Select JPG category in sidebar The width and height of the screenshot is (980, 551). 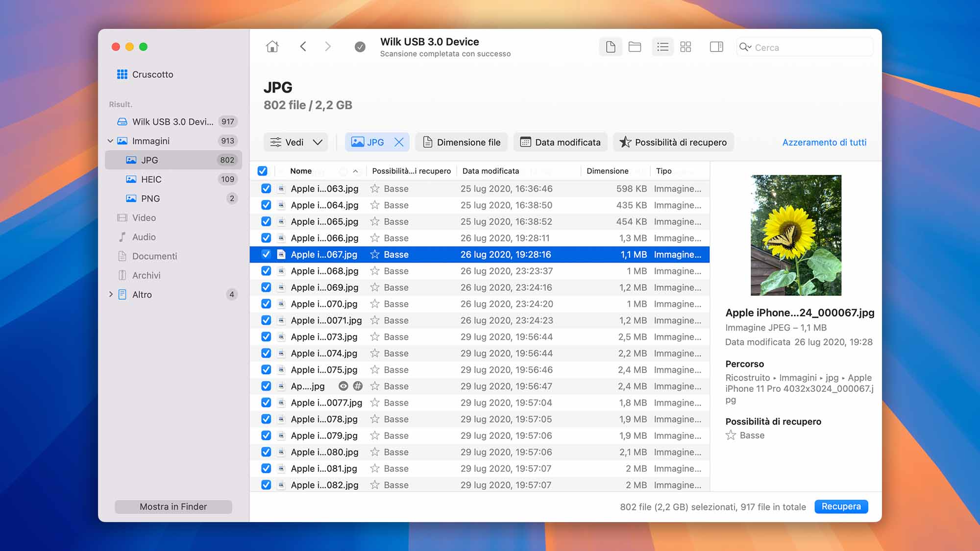173,160
